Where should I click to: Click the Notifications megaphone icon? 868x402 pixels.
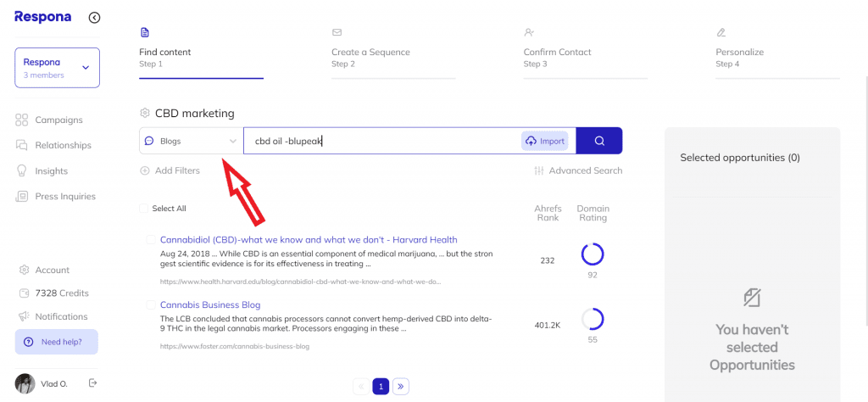24,316
